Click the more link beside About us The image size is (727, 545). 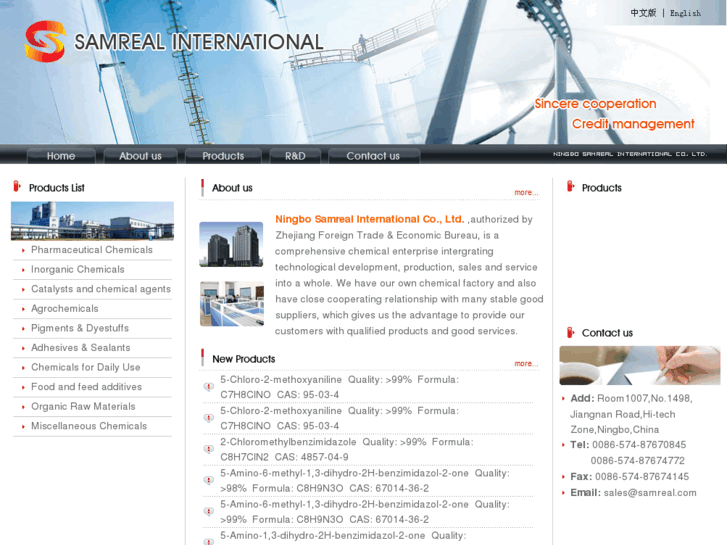coord(526,192)
